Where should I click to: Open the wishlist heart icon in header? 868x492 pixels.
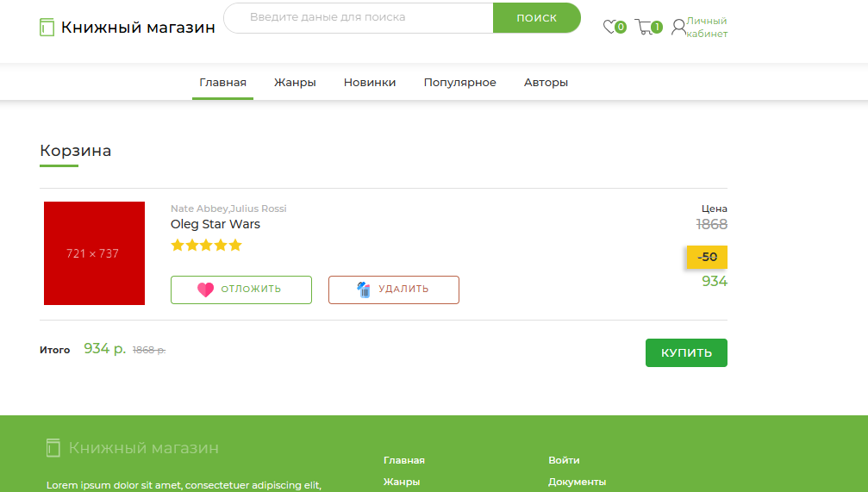[609, 27]
